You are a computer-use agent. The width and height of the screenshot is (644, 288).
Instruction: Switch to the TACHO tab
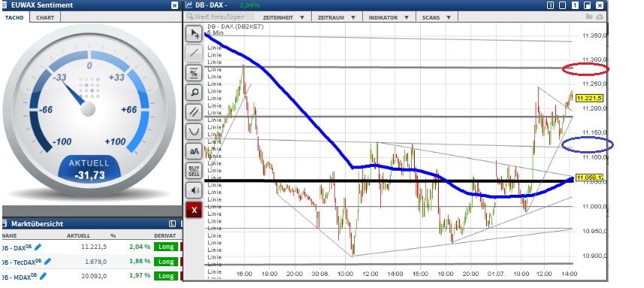pyautogui.click(x=14, y=17)
